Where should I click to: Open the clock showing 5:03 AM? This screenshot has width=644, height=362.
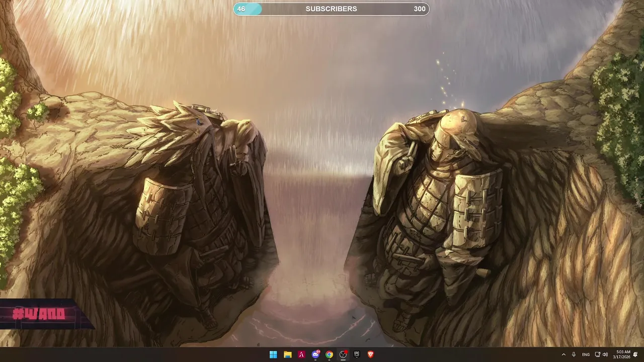tap(621, 354)
